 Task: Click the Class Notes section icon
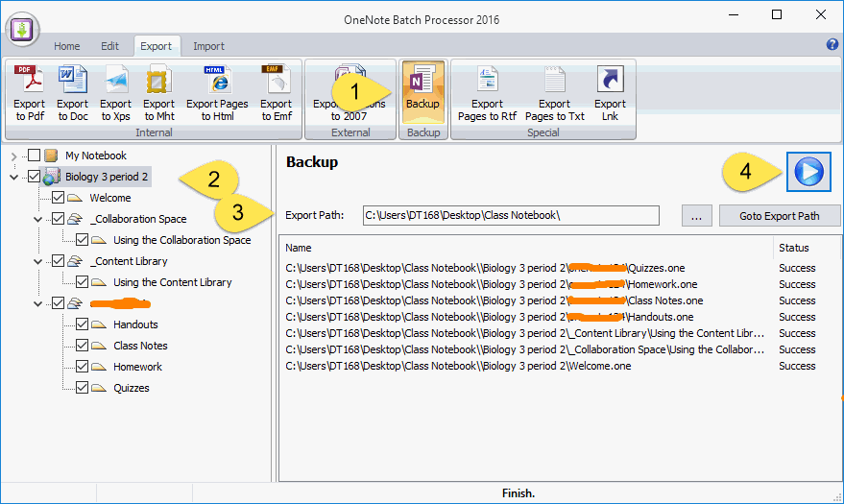coord(99,346)
